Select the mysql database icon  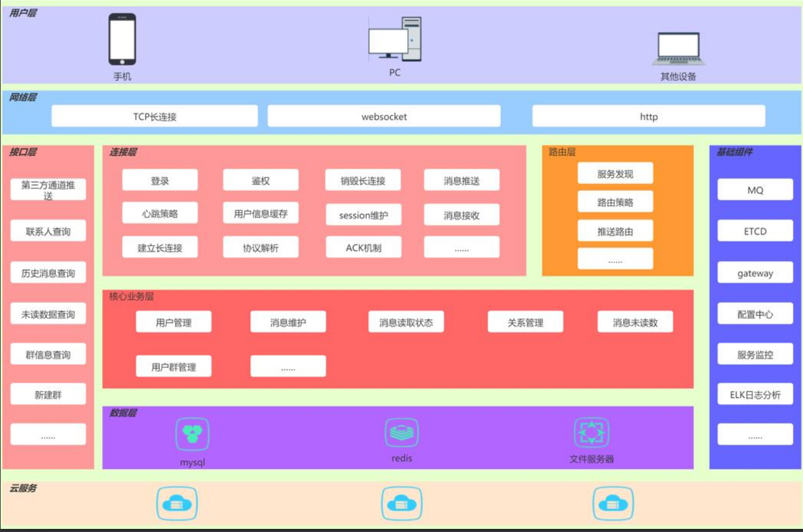pyautogui.click(x=192, y=434)
